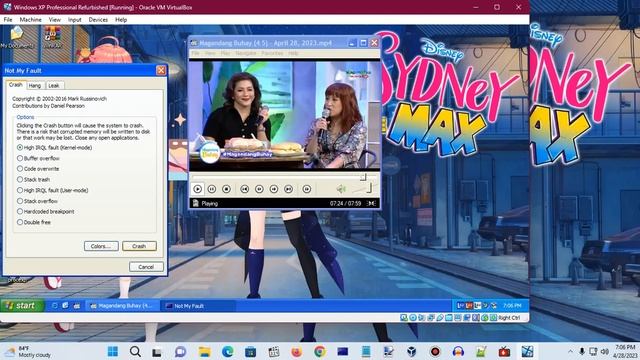640x360 pixels.
Task: Stop the video playback
Action: (227, 189)
